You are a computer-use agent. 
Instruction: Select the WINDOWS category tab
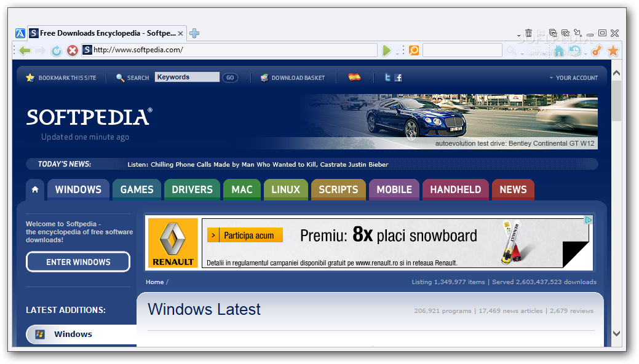click(78, 189)
